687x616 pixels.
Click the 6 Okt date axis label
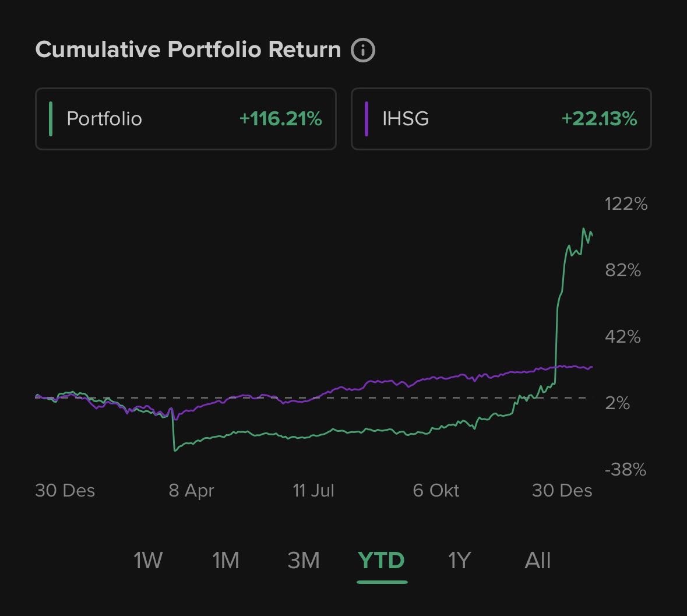point(436,491)
